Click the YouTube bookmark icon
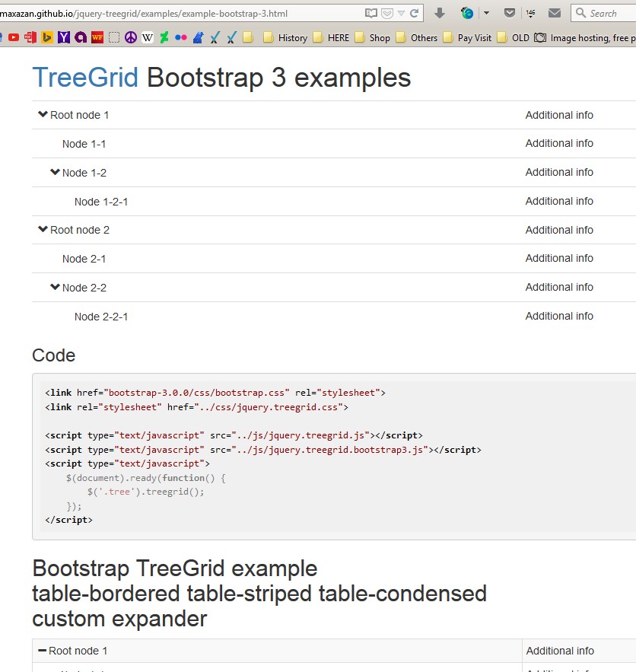The width and height of the screenshot is (636, 672). pyautogui.click(x=14, y=37)
